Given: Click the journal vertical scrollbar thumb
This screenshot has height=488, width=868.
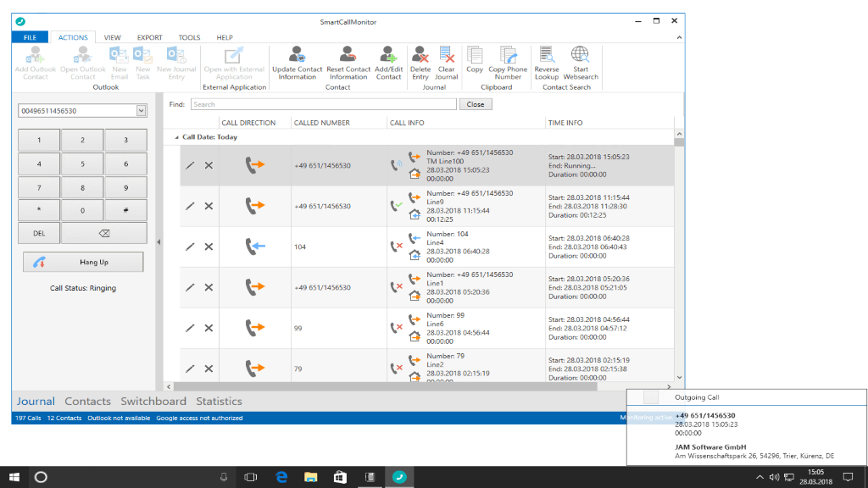Looking at the screenshot, I should pyautogui.click(x=679, y=142).
